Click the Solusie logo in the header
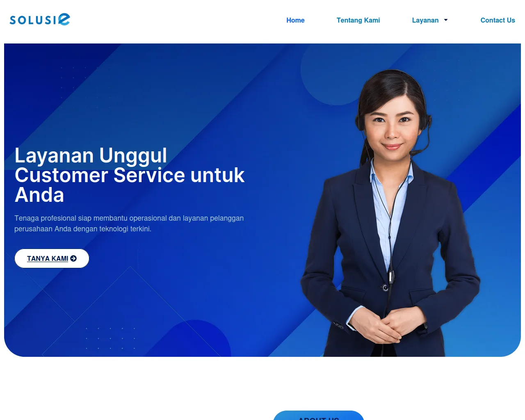Viewport: 525px width, 420px height. pyautogui.click(x=40, y=20)
